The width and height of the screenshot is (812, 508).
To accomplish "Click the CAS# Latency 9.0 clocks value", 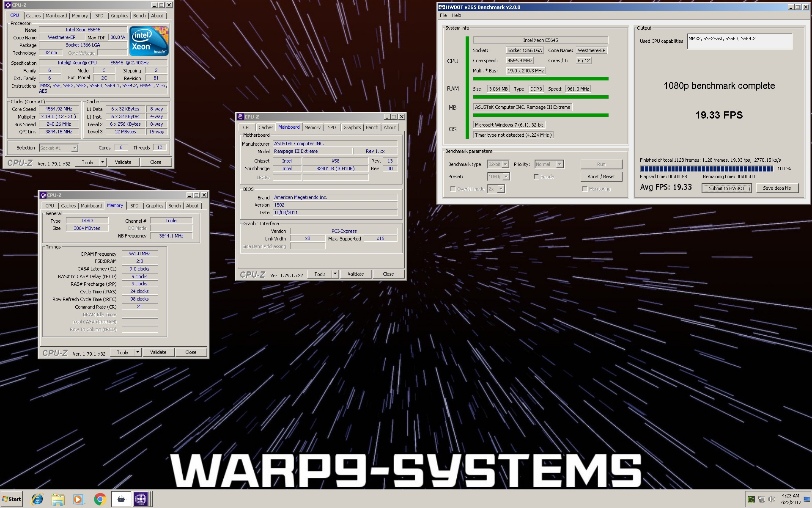I will 140,269.
